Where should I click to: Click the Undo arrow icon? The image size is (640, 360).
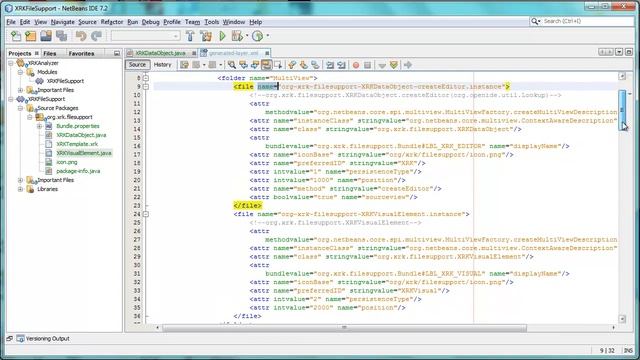coord(81,36)
